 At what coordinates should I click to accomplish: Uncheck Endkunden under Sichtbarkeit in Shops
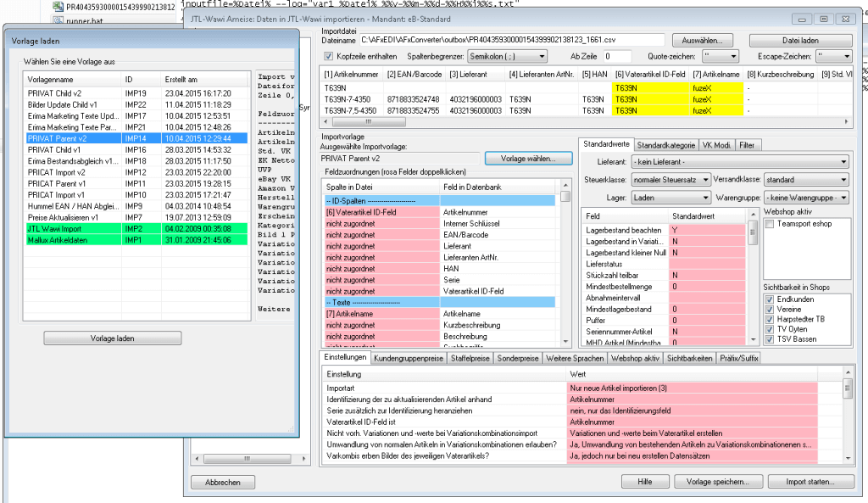point(770,299)
